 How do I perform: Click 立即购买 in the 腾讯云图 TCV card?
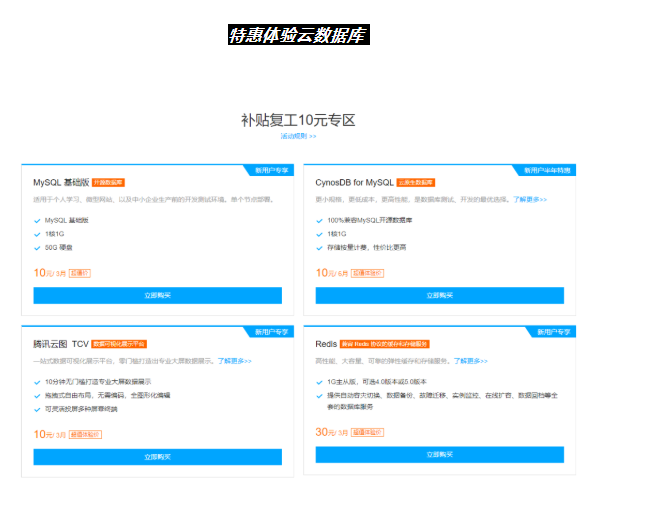pos(157,457)
